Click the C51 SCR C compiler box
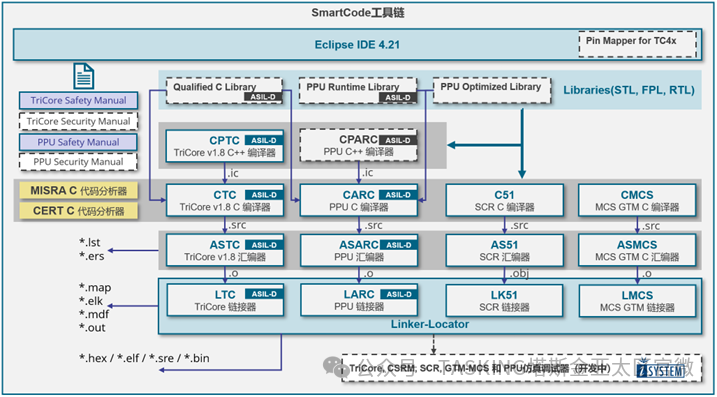The height and width of the screenshot is (397, 717). point(504,200)
